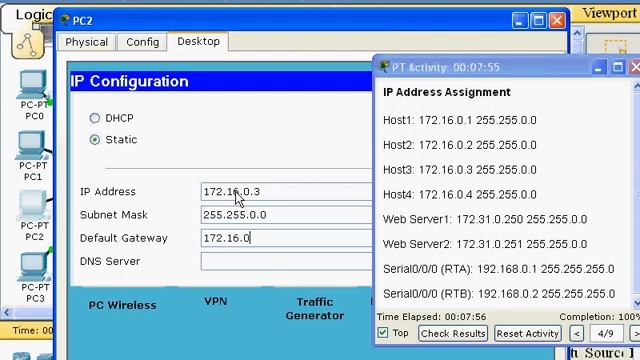Click the Viewport label
The width and height of the screenshot is (640, 360).
[610, 13]
